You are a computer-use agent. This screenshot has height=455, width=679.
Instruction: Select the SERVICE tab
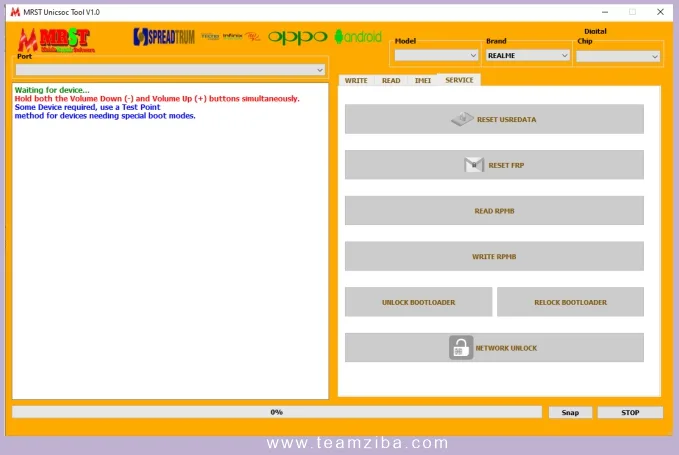coord(459,80)
